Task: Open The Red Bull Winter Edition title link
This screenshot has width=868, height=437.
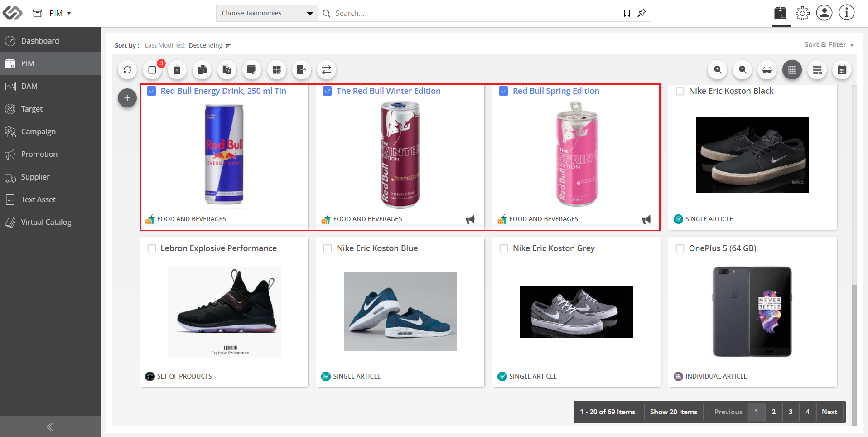Action: 389,91
